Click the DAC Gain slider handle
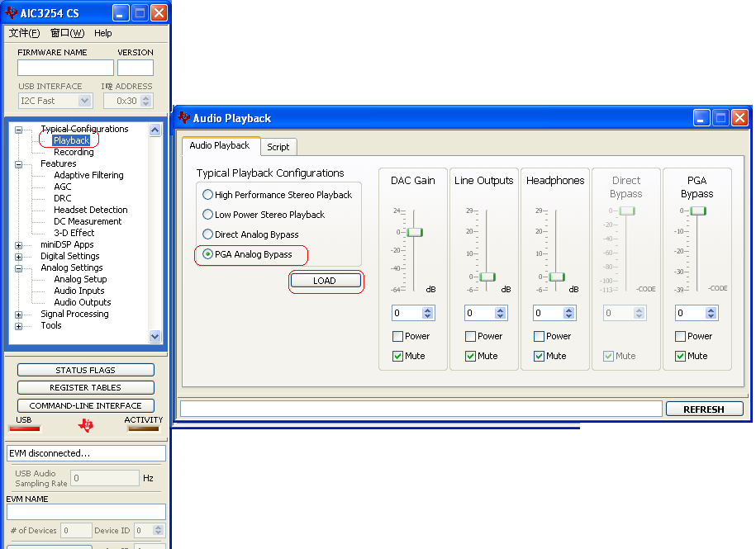Image resolution: width=756 pixels, height=549 pixels. point(415,233)
